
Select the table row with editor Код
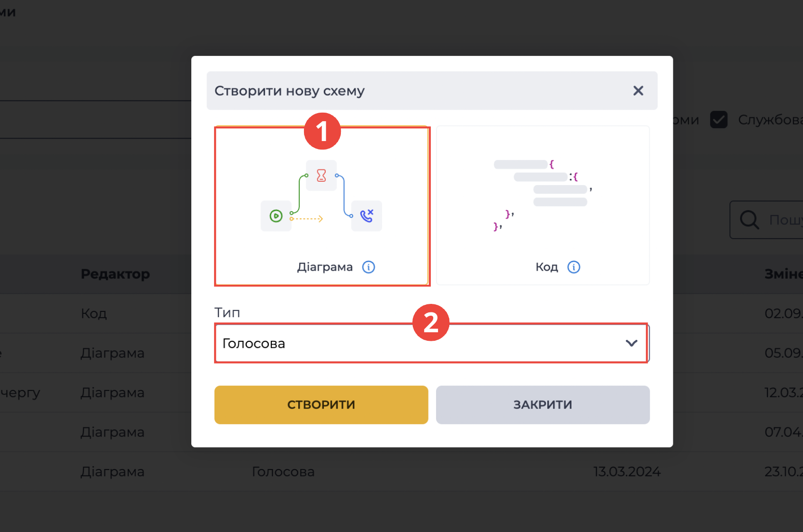[401, 313]
